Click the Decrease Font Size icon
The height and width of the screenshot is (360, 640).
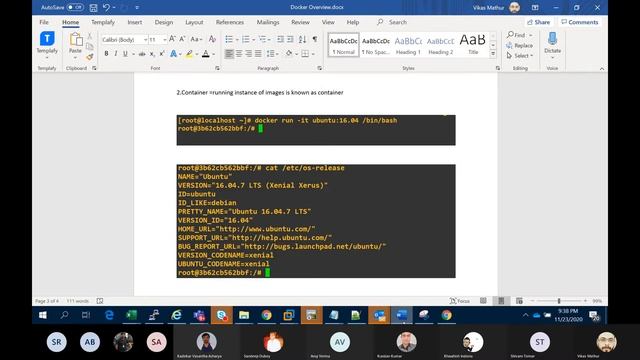(182, 39)
